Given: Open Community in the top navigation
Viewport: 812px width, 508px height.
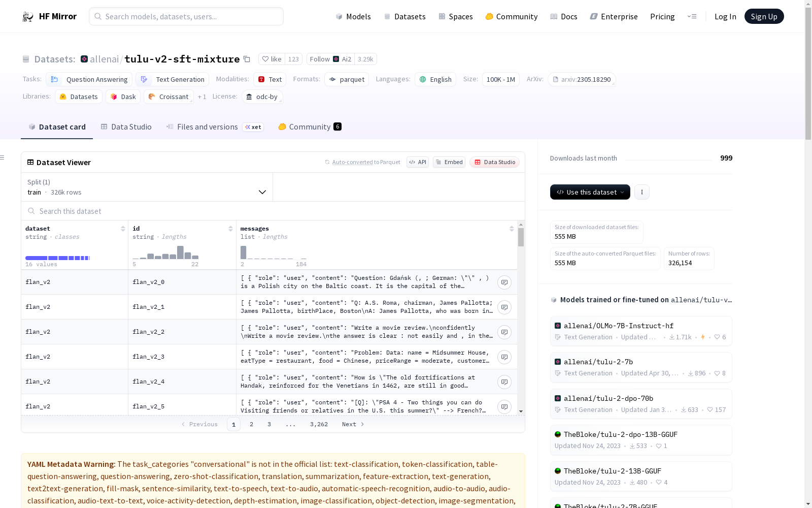Looking at the screenshot, I should [x=512, y=16].
